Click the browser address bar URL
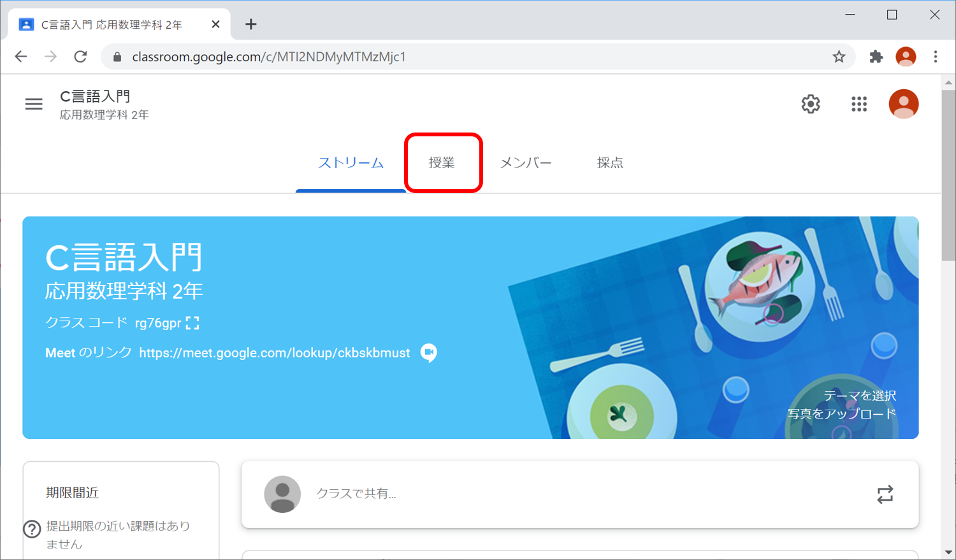The height and width of the screenshot is (560, 956). 269,57
